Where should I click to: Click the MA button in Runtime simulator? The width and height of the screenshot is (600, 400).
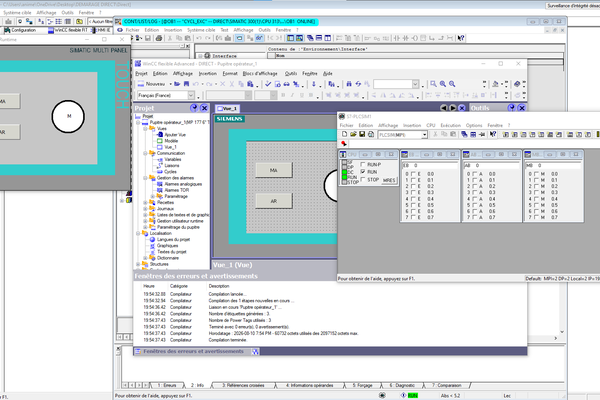click(9, 101)
